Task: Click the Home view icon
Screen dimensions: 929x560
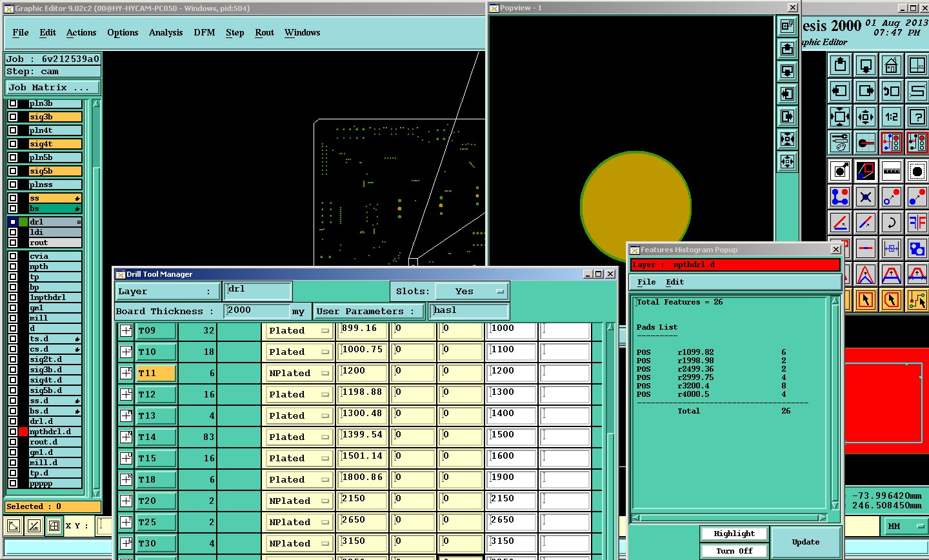Action: pyautogui.click(x=891, y=65)
